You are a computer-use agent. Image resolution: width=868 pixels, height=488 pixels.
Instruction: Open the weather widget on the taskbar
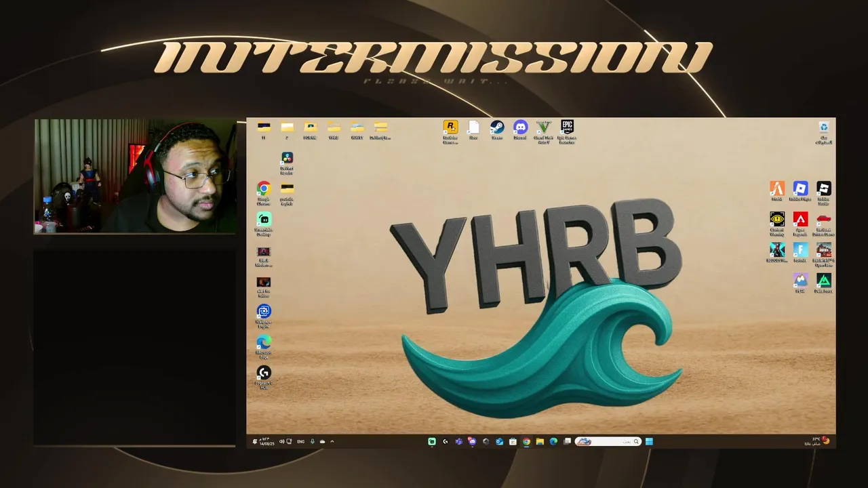point(817,441)
